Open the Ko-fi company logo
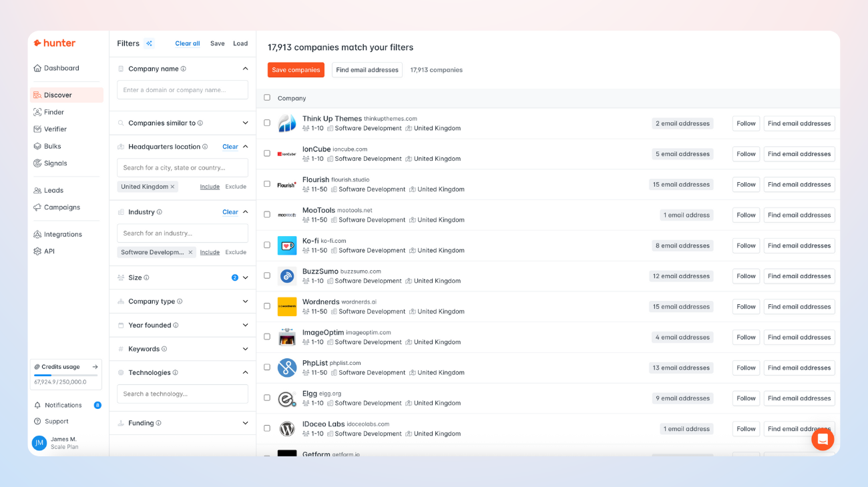Image resolution: width=868 pixels, height=487 pixels. [x=287, y=246]
